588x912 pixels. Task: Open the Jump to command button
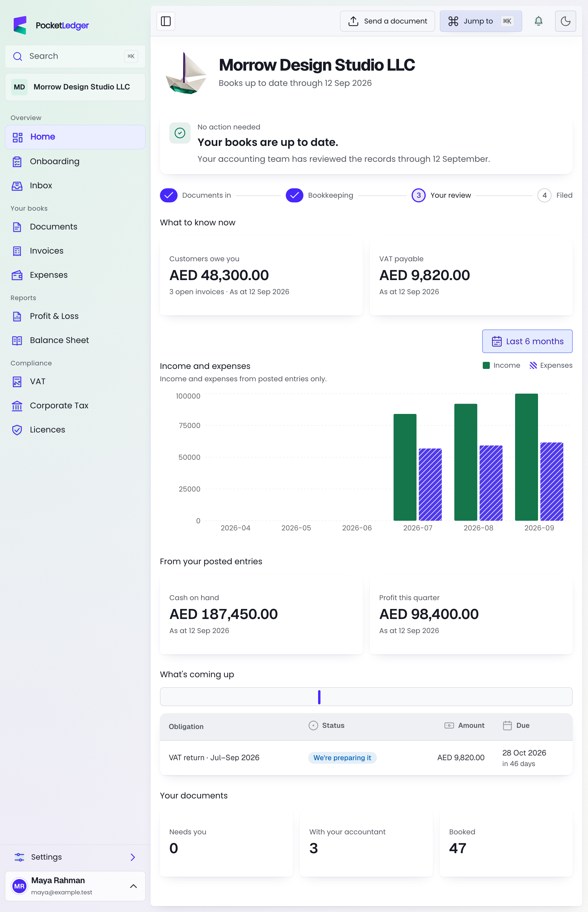click(x=480, y=21)
